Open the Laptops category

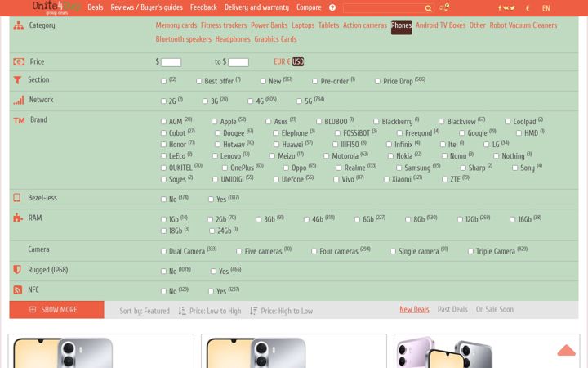(303, 25)
